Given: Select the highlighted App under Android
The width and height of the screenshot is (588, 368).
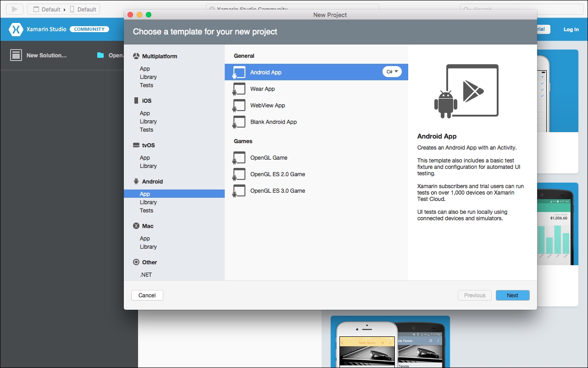Looking at the screenshot, I should click(x=174, y=194).
